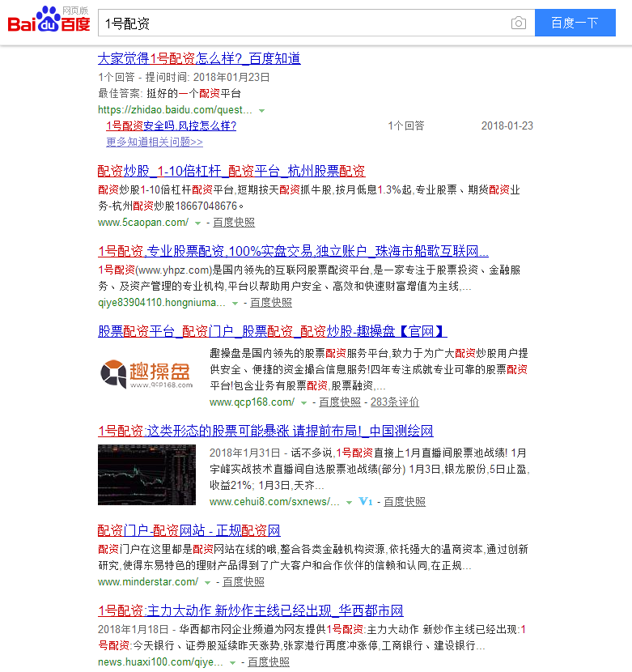Screen dimensions: 632x672
Task: Open sub-link 1号配资安全吗,风控怎么样?
Action: click(x=172, y=125)
